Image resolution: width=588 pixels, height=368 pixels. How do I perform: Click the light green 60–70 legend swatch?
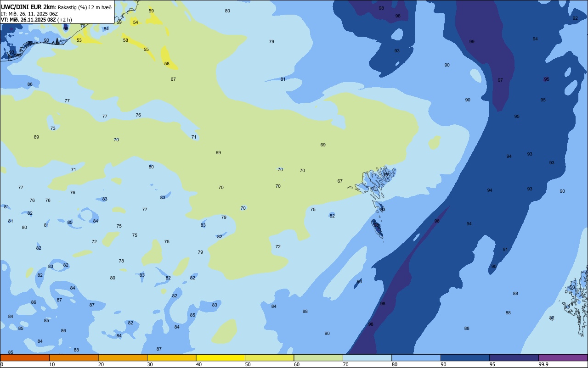pyautogui.click(x=318, y=357)
